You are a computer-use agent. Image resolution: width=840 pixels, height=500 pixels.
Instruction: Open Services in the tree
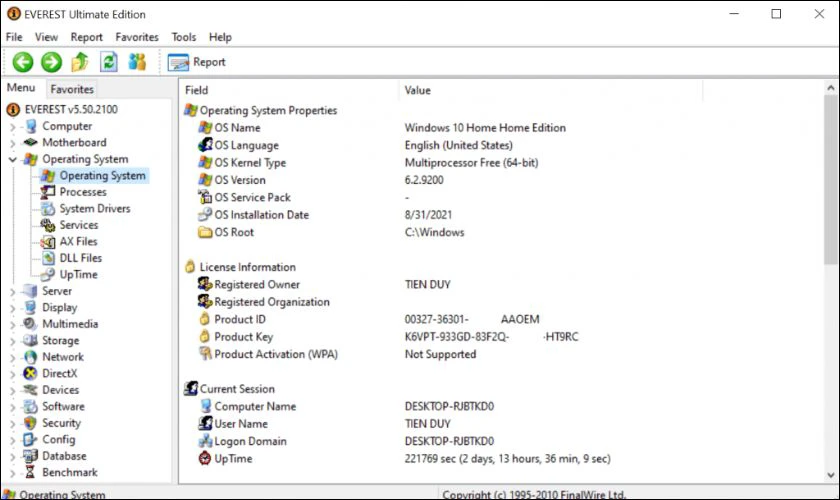[x=78, y=225]
